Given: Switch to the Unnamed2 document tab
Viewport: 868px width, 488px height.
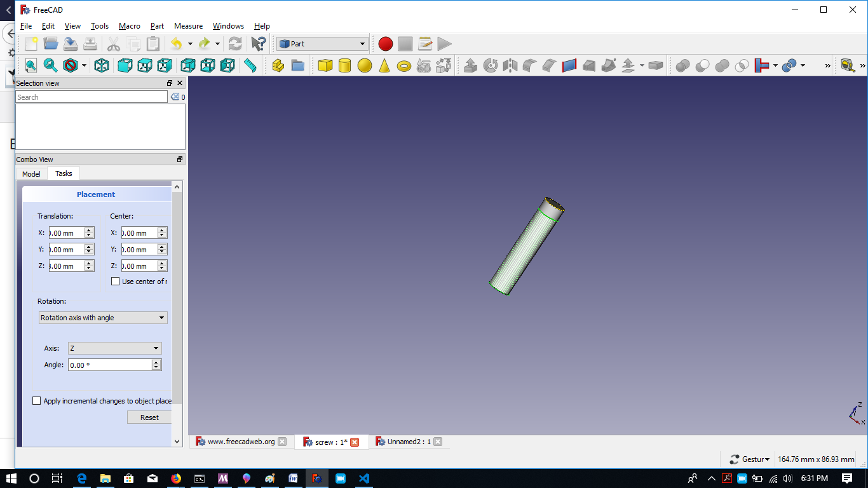Looking at the screenshot, I should pyautogui.click(x=409, y=442).
